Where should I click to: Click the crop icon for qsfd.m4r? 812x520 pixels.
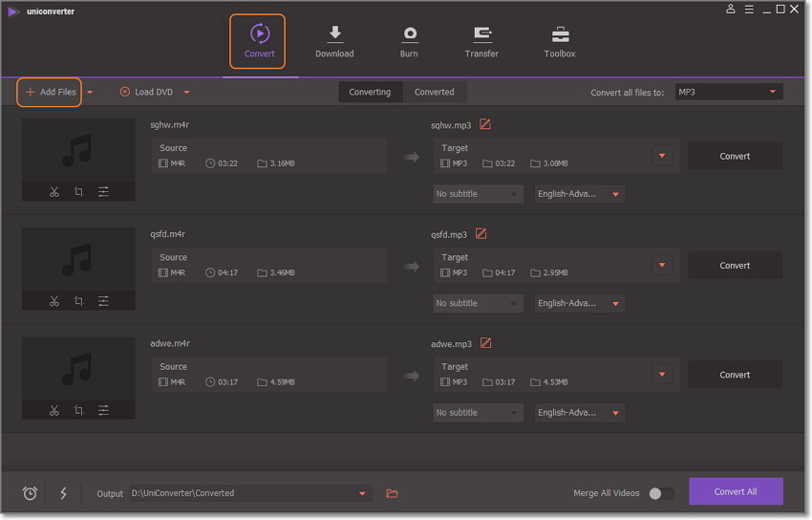point(78,301)
